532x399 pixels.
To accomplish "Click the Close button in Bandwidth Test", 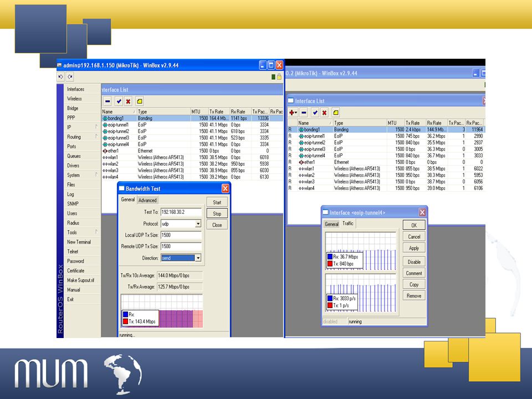I will pyautogui.click(x=217, y=225).
